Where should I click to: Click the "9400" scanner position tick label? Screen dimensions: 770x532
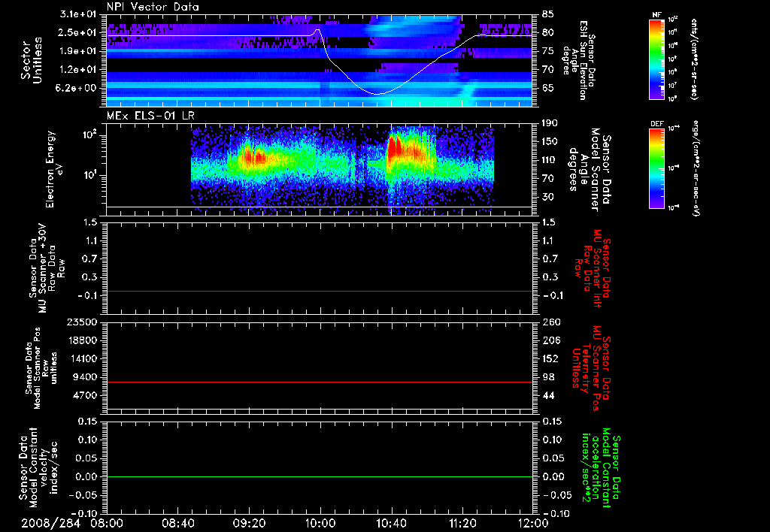[84, 377]
